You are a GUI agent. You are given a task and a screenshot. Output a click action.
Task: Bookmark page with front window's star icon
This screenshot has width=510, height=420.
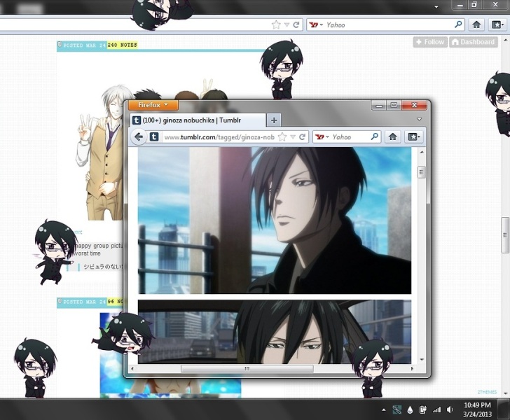point(282,137)
